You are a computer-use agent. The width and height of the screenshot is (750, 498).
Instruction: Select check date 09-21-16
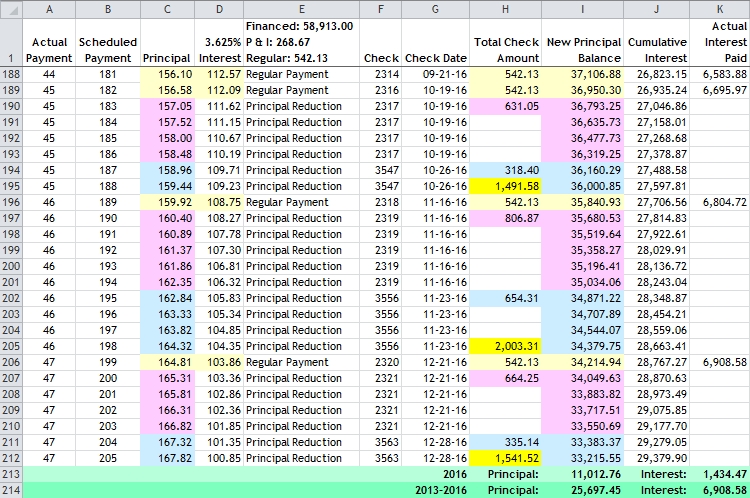coord(436,74)
